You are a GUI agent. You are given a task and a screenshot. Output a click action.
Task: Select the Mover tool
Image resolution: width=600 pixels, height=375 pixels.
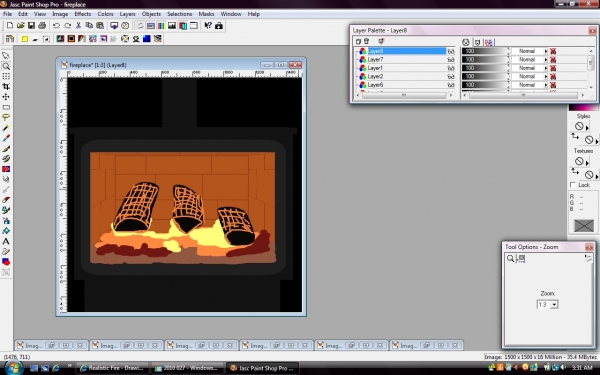pos(6,97)
